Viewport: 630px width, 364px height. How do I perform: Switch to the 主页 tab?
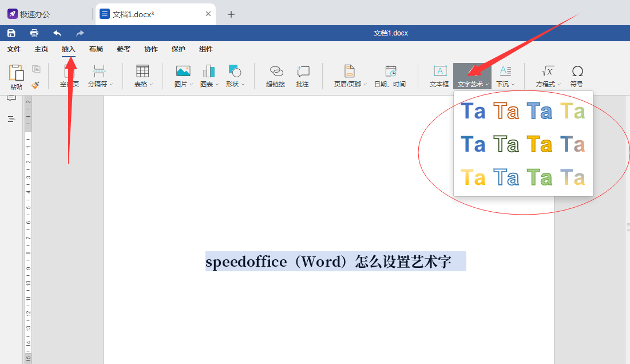pyautogui.click(x=41, y=49)
